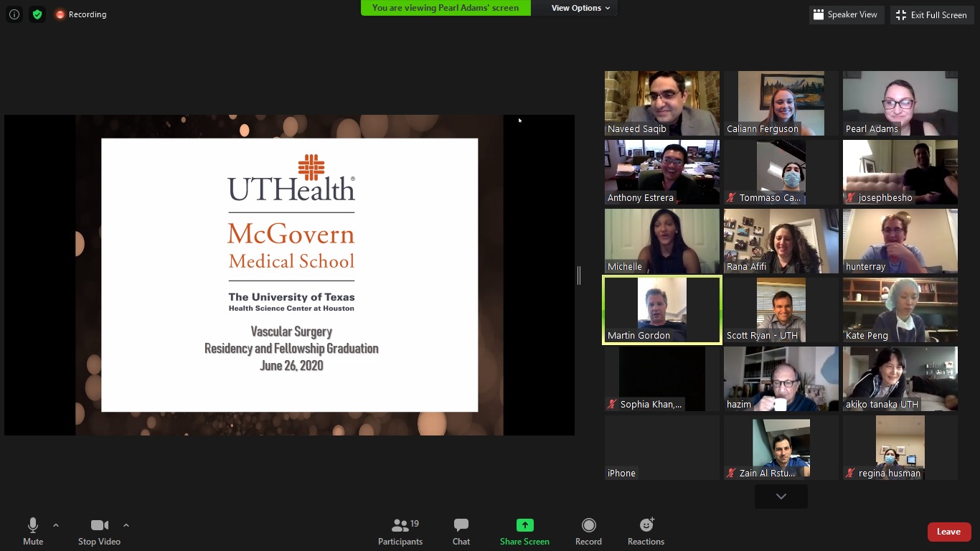980x551 pixels.
Task: Show next page of participant videos
Action: (781, 496)
